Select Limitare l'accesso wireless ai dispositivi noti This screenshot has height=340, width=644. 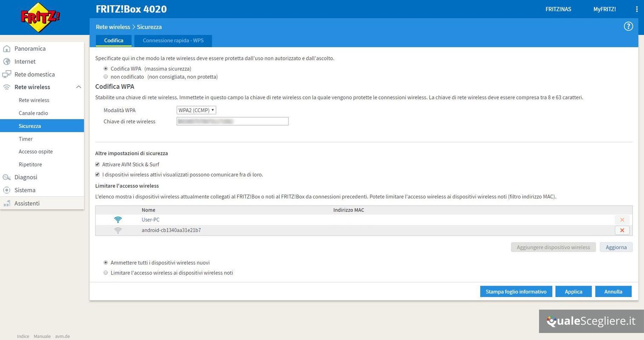(105, 273)
